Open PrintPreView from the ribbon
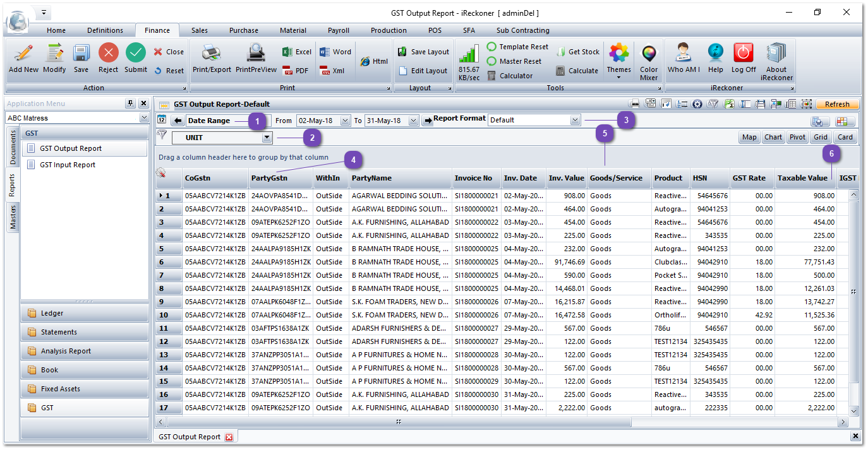Viewport: 868px width, 450px height. click(x=256, y=54)
